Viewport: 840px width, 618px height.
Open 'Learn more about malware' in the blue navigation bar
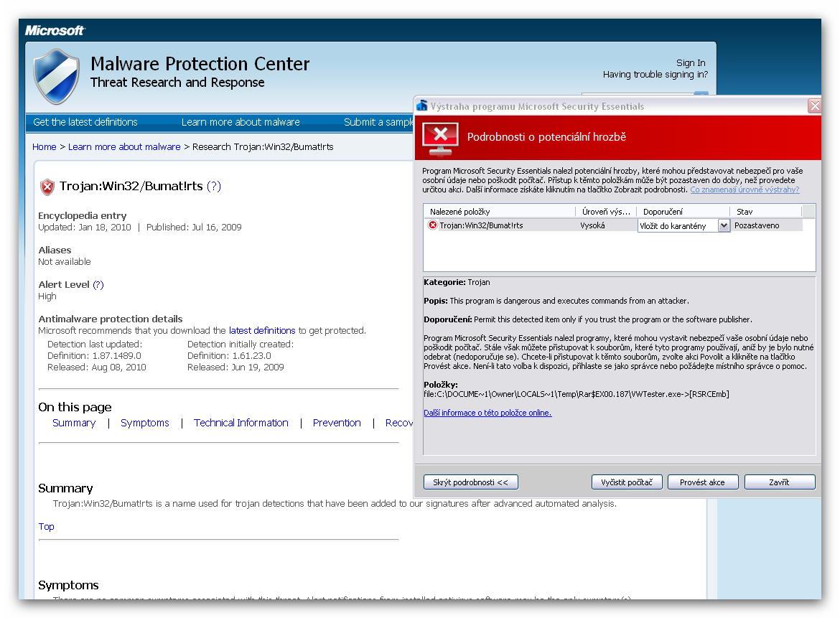point(241,122)
